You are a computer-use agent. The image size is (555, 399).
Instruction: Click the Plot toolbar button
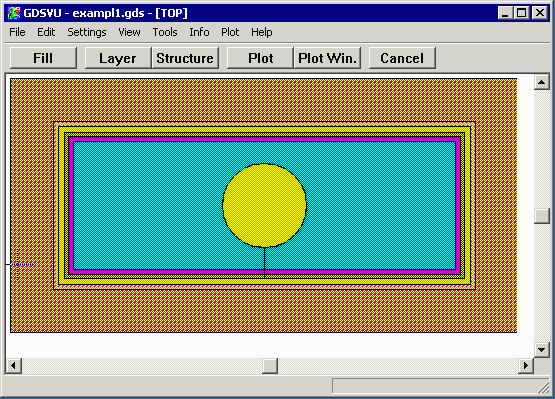point(260,58)
